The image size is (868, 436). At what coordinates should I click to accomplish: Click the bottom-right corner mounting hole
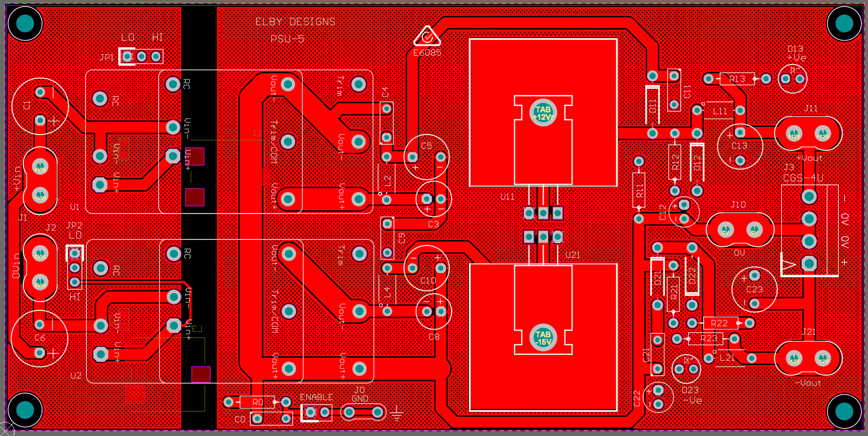coord(844,411)
